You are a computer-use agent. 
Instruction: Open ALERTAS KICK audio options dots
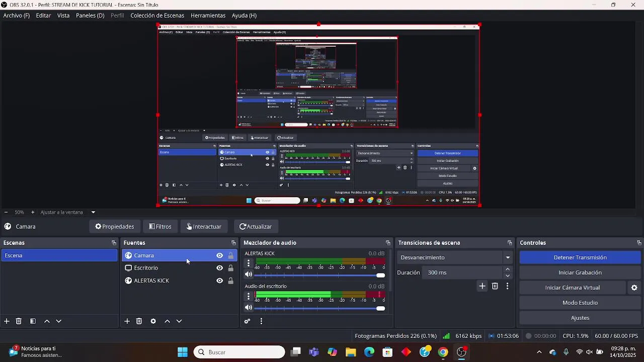coord(248,263)
